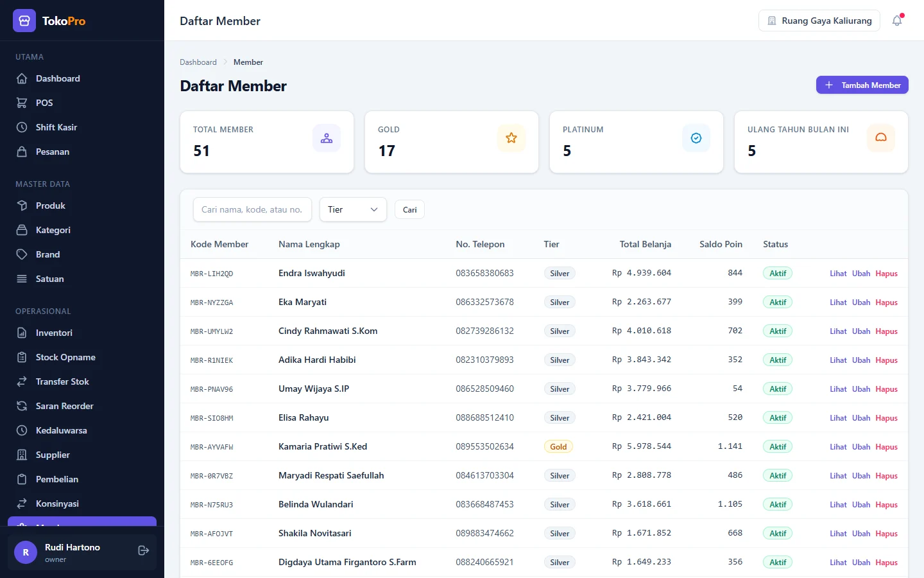Click the POS cart icon
This screenshot has height=578, width=924.
tap(22, 103)
